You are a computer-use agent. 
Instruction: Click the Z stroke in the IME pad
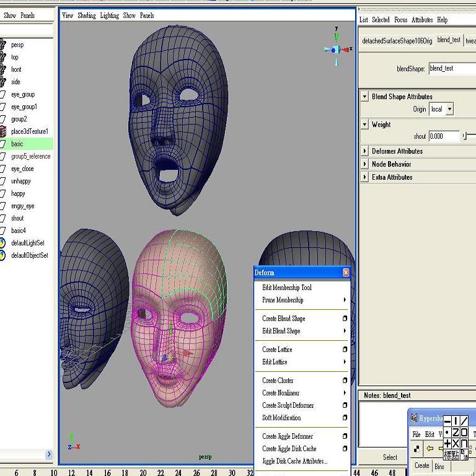pos(456,432)
